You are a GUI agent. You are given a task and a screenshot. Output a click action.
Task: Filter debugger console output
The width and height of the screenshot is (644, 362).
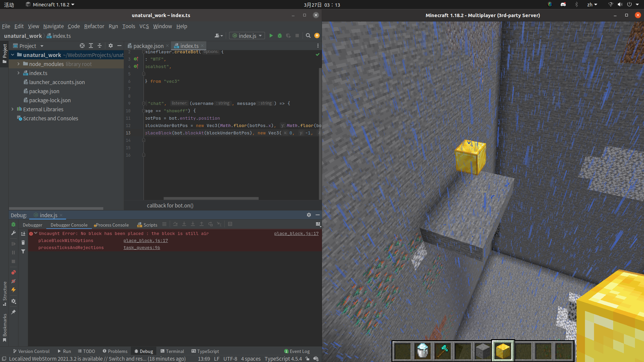(23, 251)
